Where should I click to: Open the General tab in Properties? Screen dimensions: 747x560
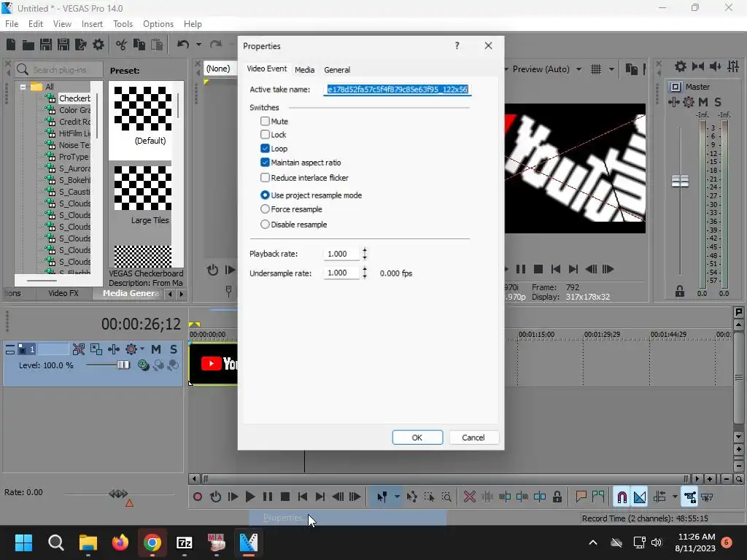(337, 69)
